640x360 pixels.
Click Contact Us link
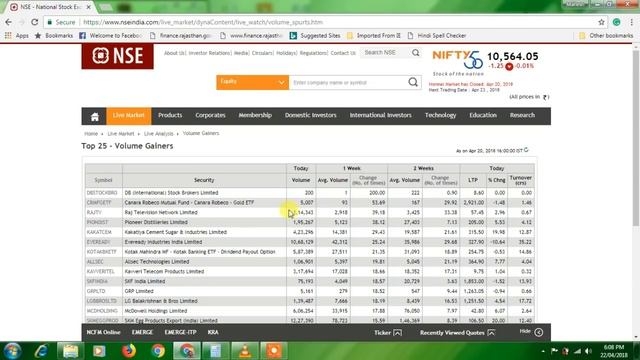(343, 53)
